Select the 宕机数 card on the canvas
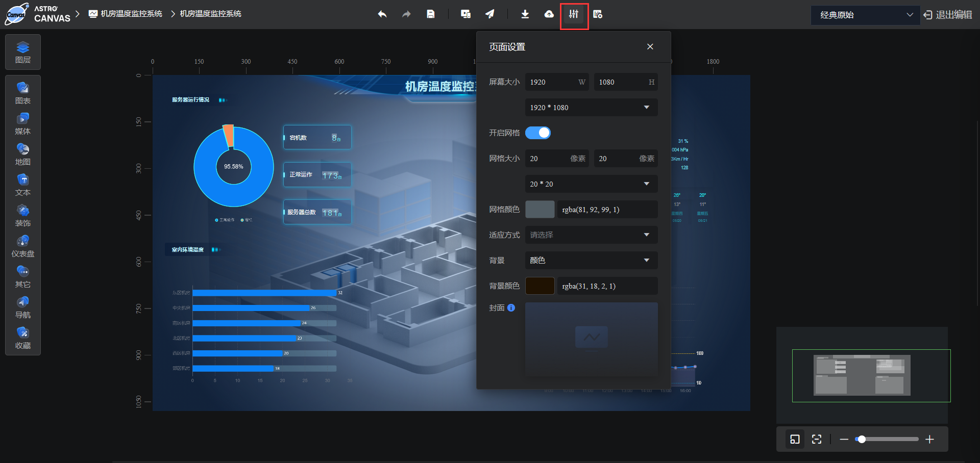 317,137
